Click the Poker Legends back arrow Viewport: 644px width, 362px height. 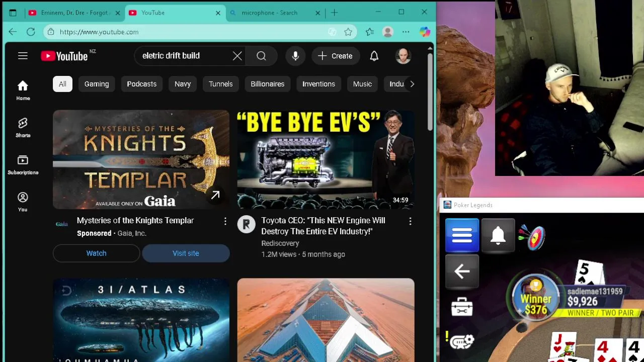(x=462, y=271)
